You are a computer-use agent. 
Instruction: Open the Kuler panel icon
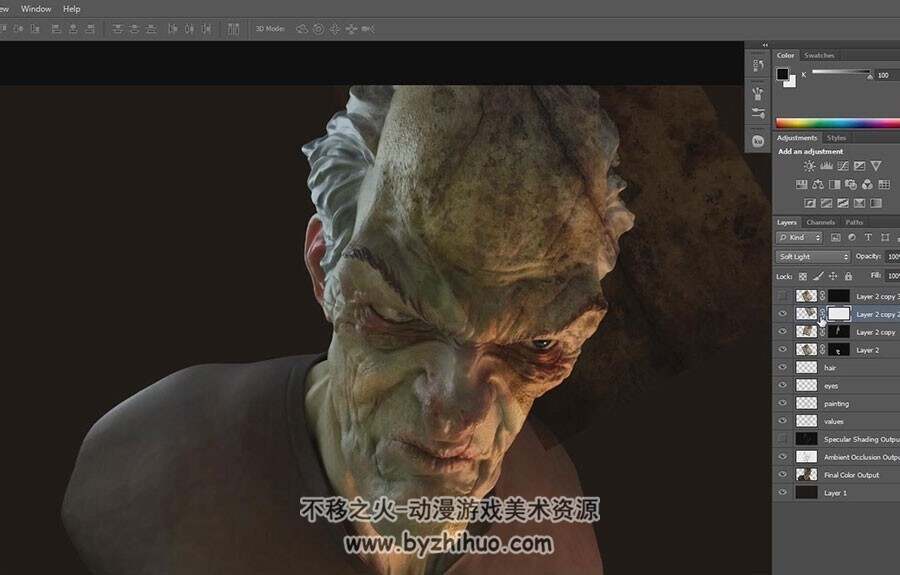coord(758,141)
